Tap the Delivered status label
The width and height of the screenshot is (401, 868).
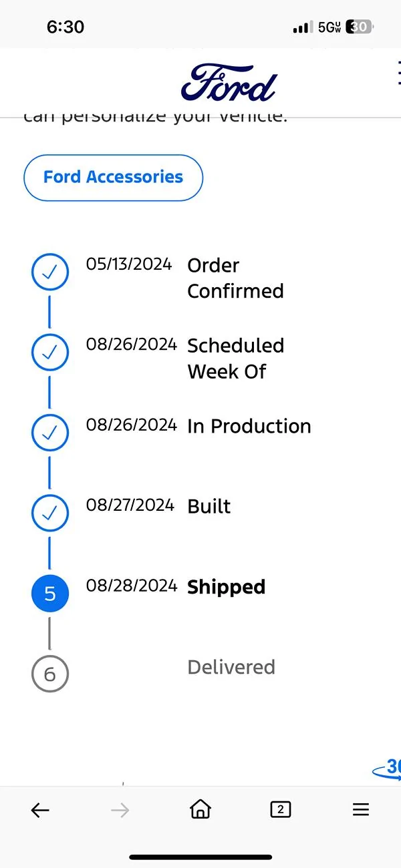(x=231, y=667)
